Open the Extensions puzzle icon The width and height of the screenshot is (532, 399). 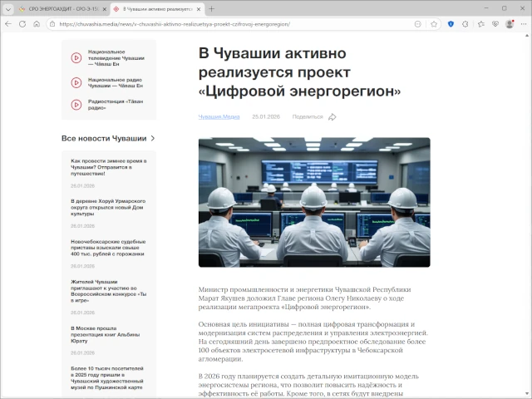pyautogui.click(x=465, y=24)
